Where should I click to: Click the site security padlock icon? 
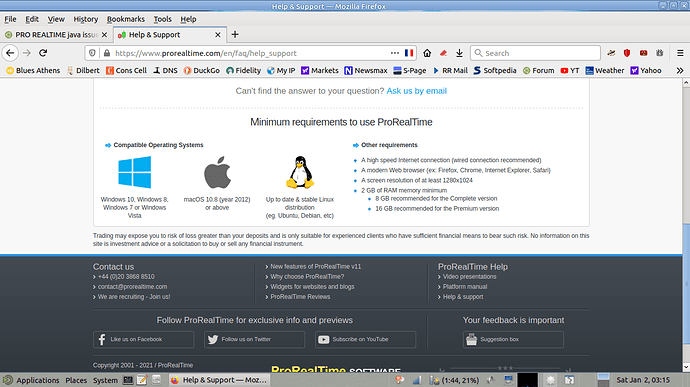(106, 53)
